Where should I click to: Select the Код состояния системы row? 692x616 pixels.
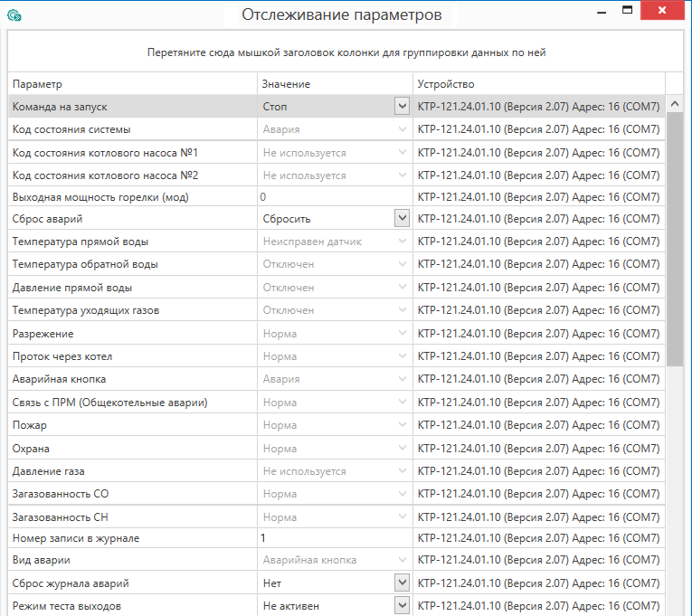[133, 129]
